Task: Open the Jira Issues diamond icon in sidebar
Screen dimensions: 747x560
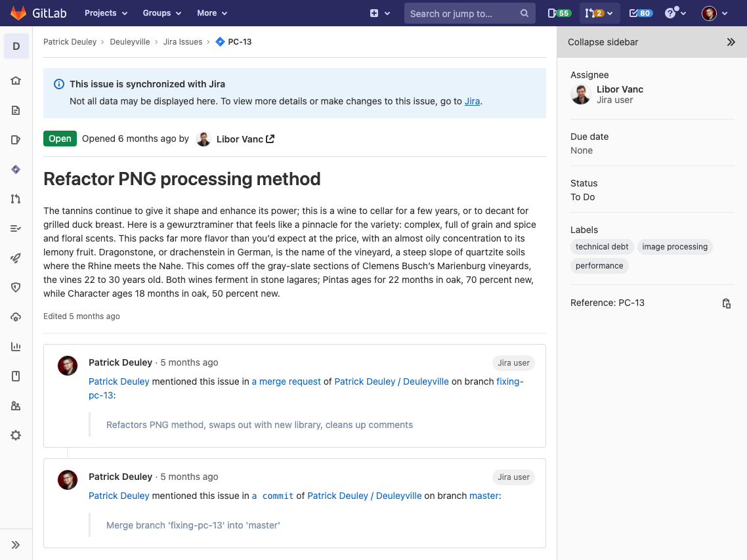Action: 16,169
